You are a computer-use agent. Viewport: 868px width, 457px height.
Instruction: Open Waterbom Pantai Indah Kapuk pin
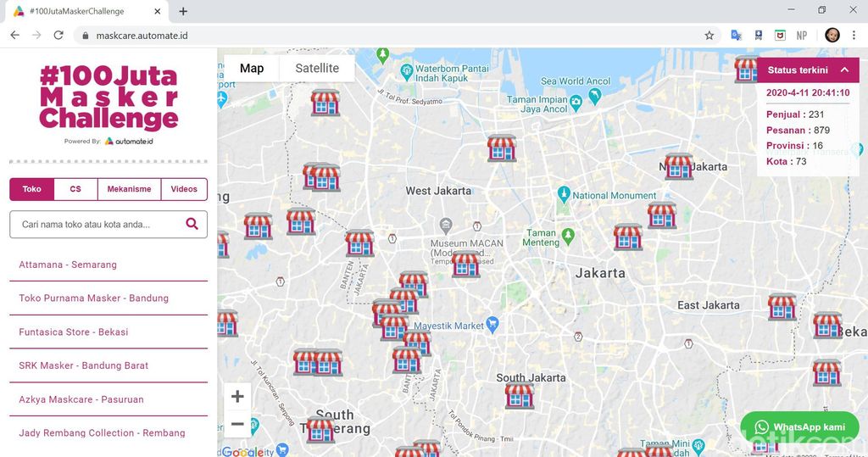tap(407, 71)
